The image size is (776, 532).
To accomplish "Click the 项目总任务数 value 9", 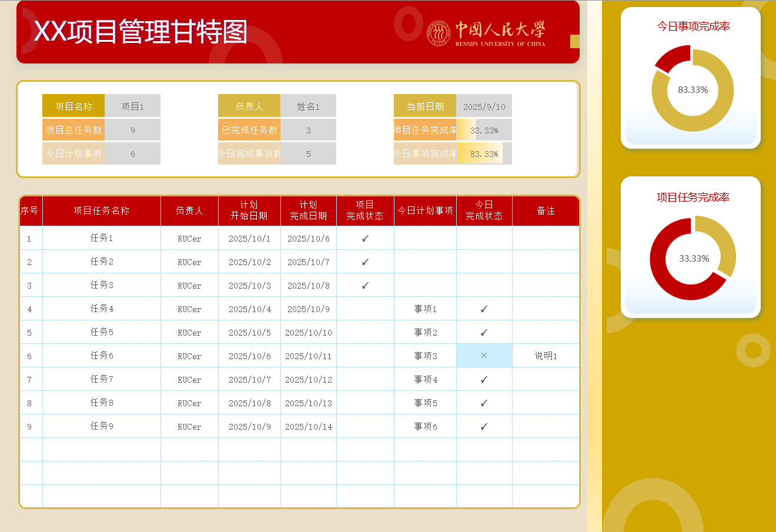I will click(132, 130).
